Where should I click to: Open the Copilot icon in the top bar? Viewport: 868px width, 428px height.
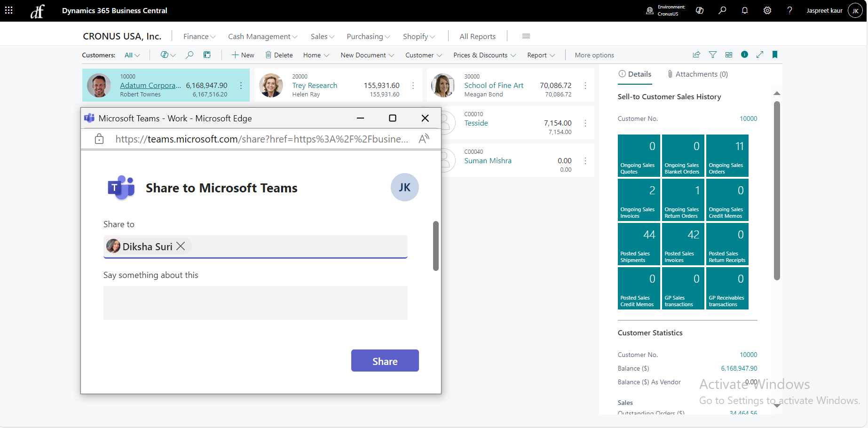pos(700,10)
